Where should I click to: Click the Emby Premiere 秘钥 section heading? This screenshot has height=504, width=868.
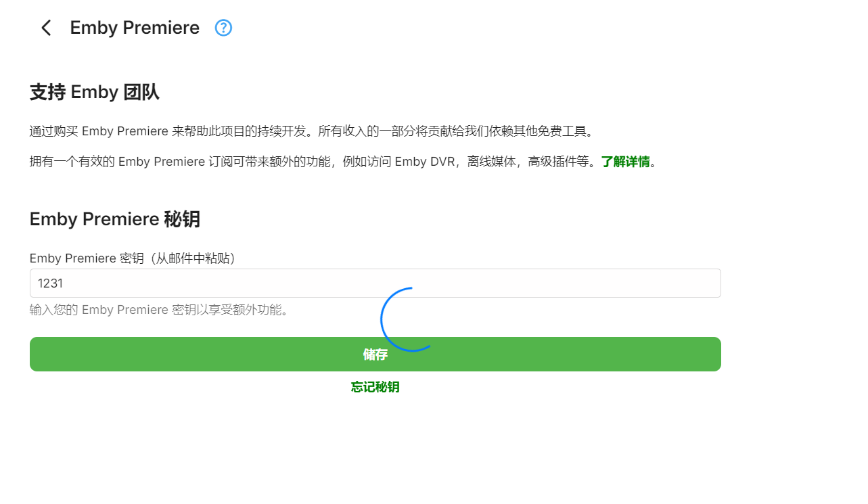(x=115, y=219)
